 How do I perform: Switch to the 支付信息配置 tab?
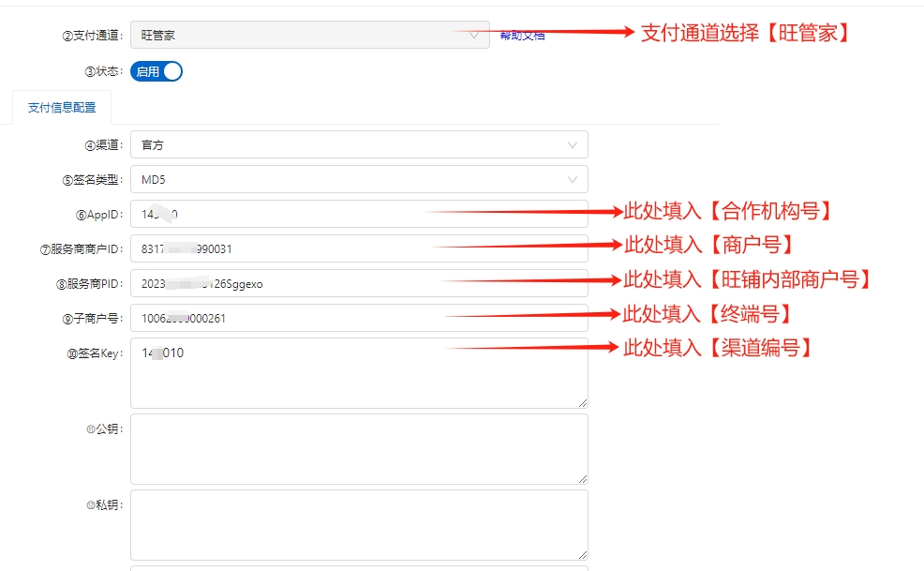62,108
